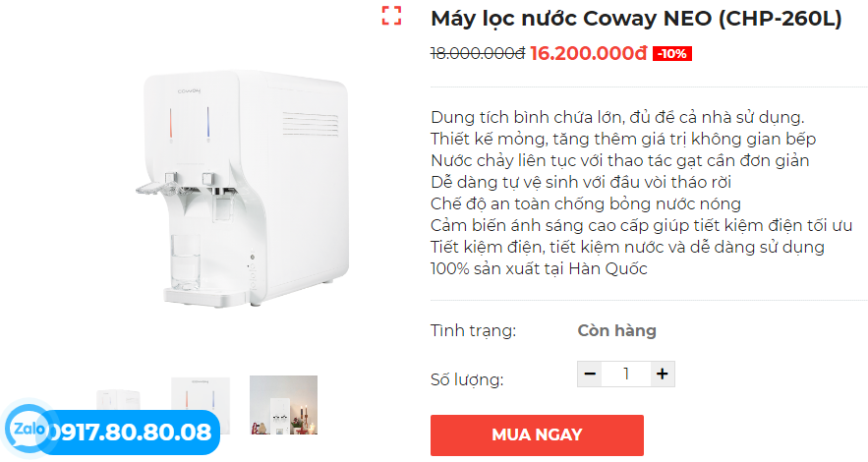This screenshot has height=462, width=868.
Task: Open Zalo chat icon
Action: (26, 429)
